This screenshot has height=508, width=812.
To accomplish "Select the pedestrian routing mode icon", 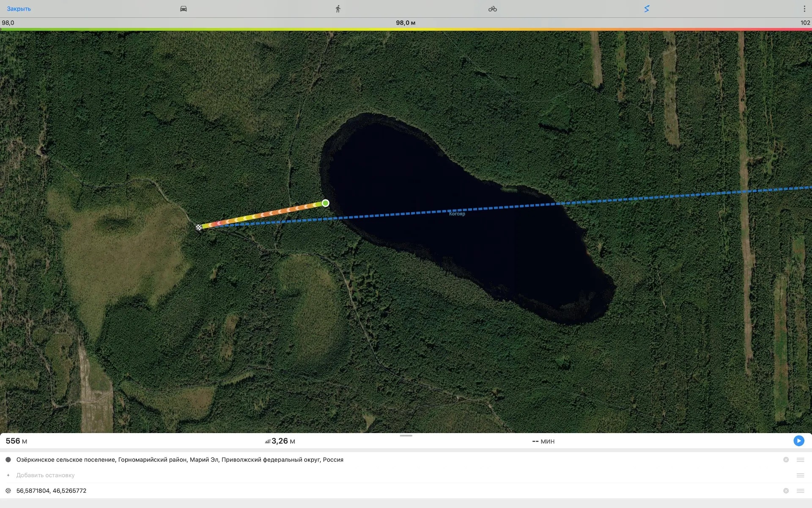I will [338, 8].
